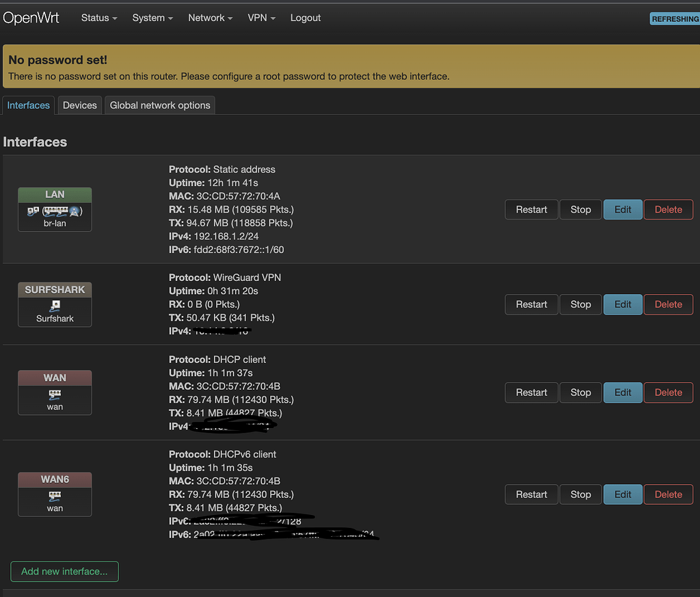Click the green LAN interface badge
The width and height of the screenshot is (700, 597).
tap(54, 194)
